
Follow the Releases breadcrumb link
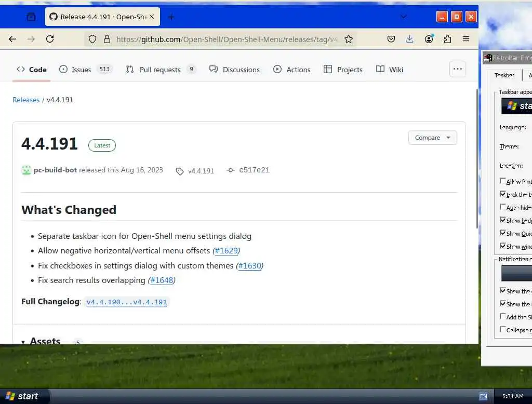26,100
